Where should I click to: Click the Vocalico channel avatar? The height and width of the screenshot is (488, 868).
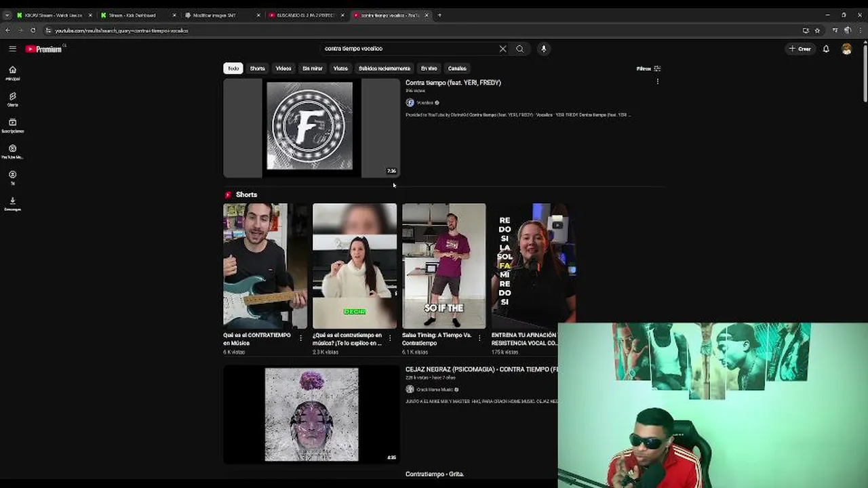click(410, 103)
